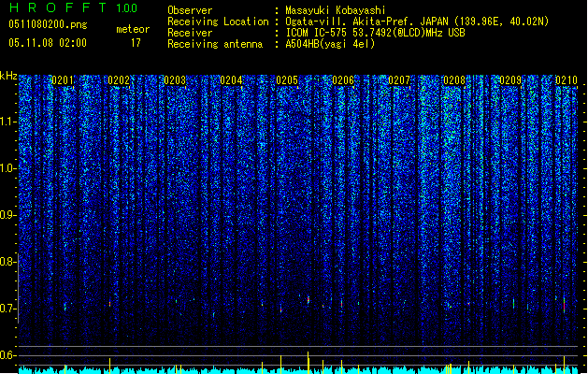Image resolution: width=588 pixels, height=374 pixels.
Task: Click the meteor count value 17
Action: [136, 43]
